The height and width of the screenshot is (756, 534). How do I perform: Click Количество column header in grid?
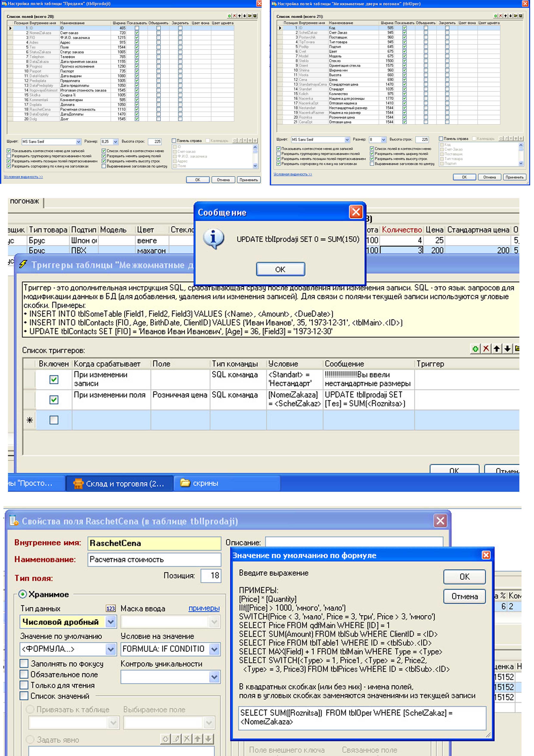[402, 230]
